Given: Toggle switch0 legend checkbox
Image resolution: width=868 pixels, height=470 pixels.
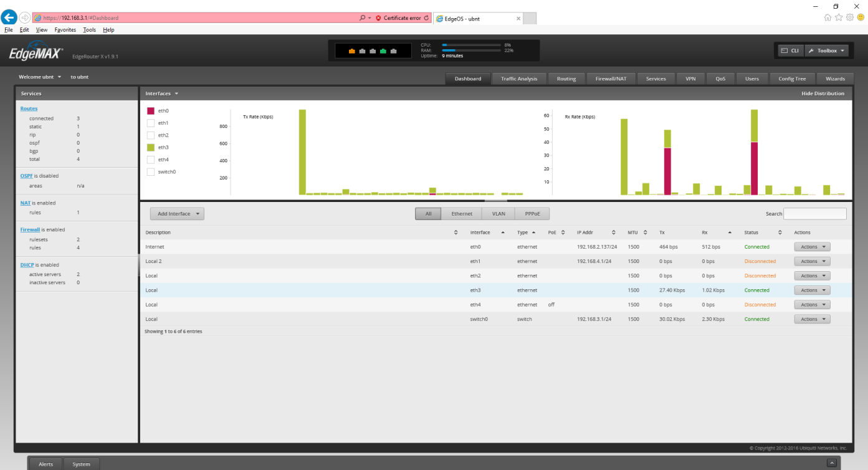Looking at the screenshot, I should pyautogui.click(x=150, y=171).
